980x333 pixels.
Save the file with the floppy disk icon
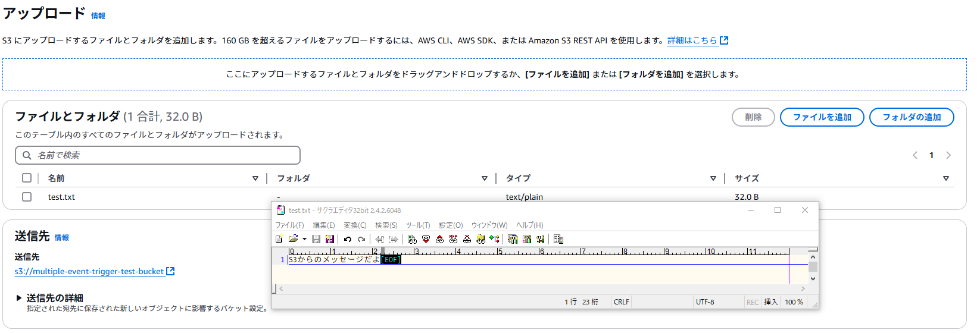point(316,239)
